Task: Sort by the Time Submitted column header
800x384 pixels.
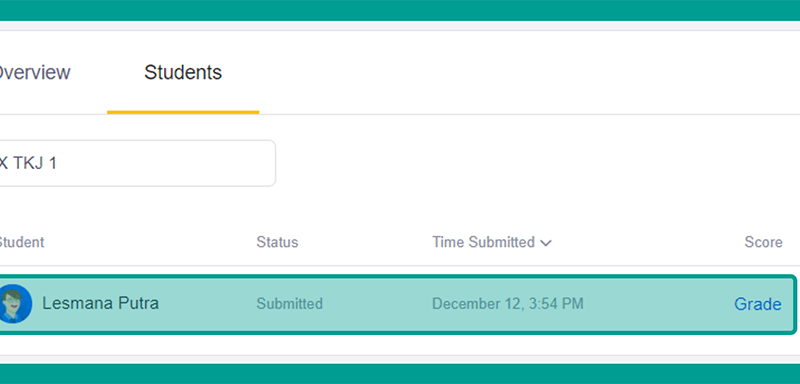Action: (x=483, y=242)
